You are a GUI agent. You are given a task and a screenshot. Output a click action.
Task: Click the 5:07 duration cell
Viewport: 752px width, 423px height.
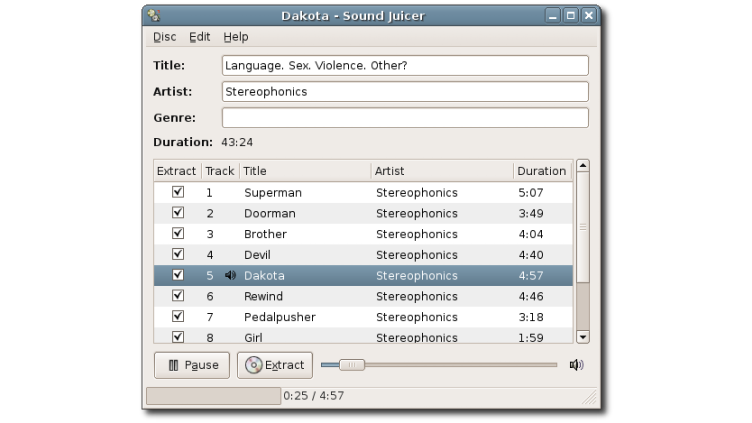click(531, 193)
